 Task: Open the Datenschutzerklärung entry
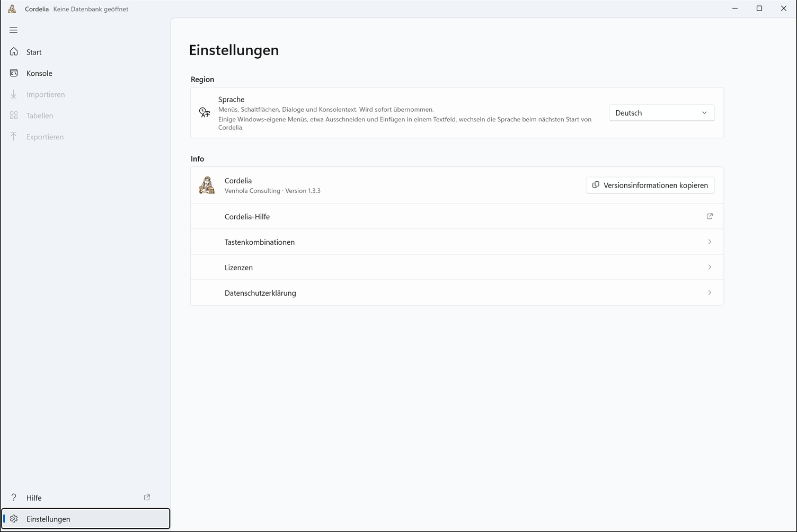click(457, 292)
